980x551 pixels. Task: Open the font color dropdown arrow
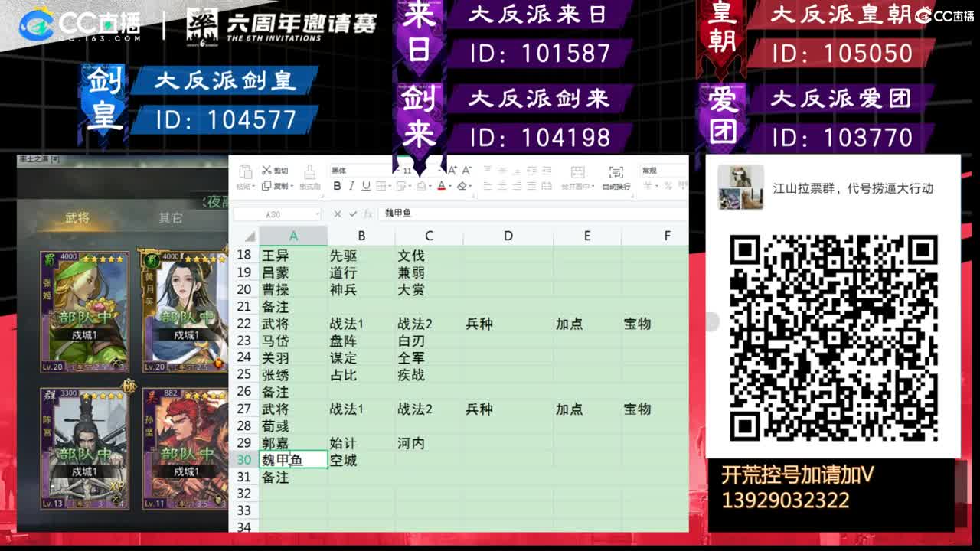[450, 187]
